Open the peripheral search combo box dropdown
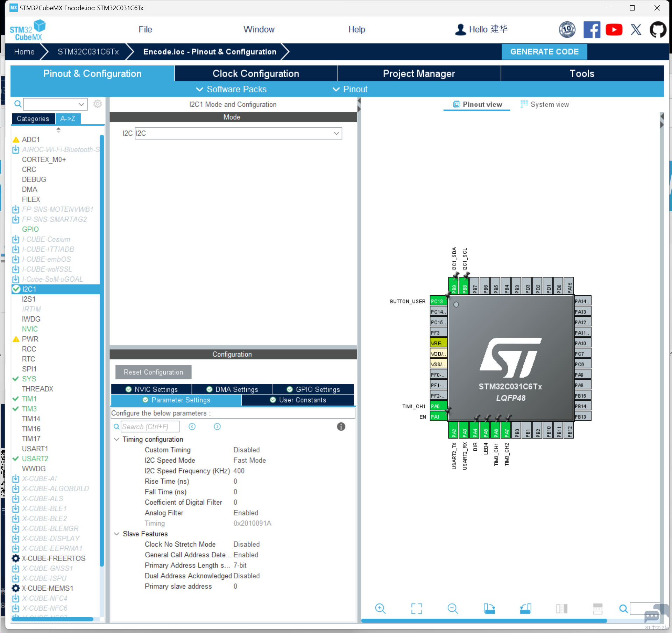 (x=81, y=104)
